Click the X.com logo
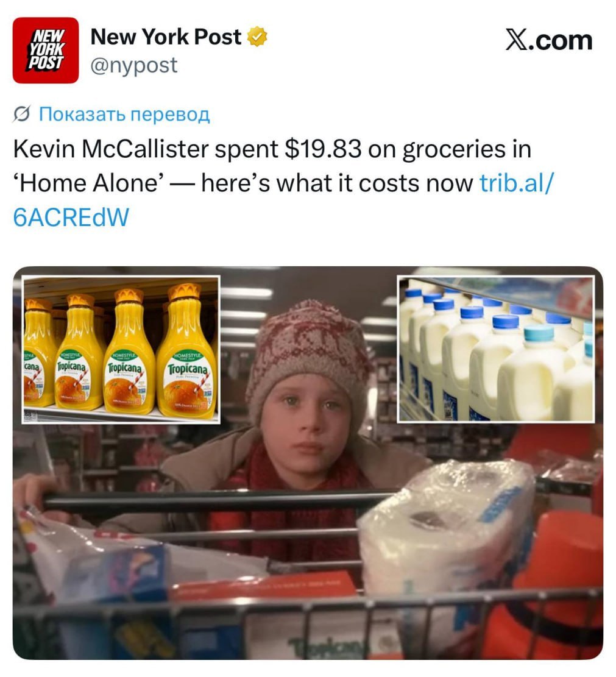Viewport: 616px width, 677px height. pyautogui.click(x=549, y=41)
